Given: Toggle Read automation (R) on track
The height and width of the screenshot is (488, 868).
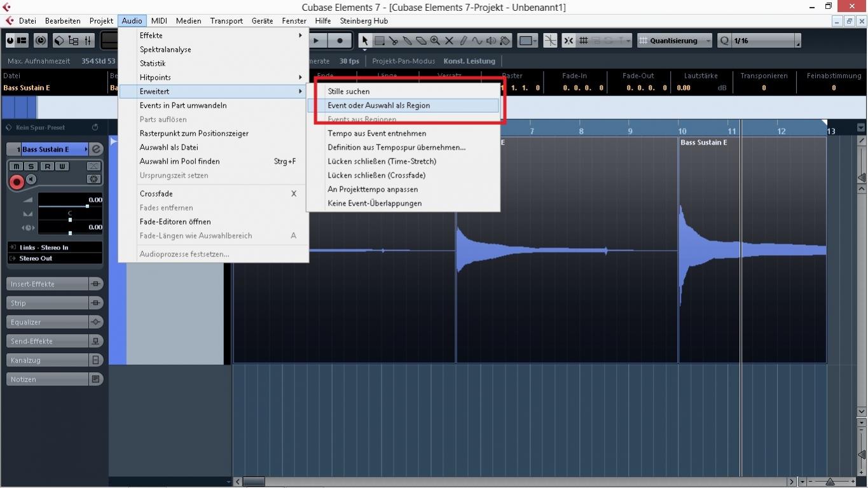Looking at the screenshot, I should [x=47, y=167].
